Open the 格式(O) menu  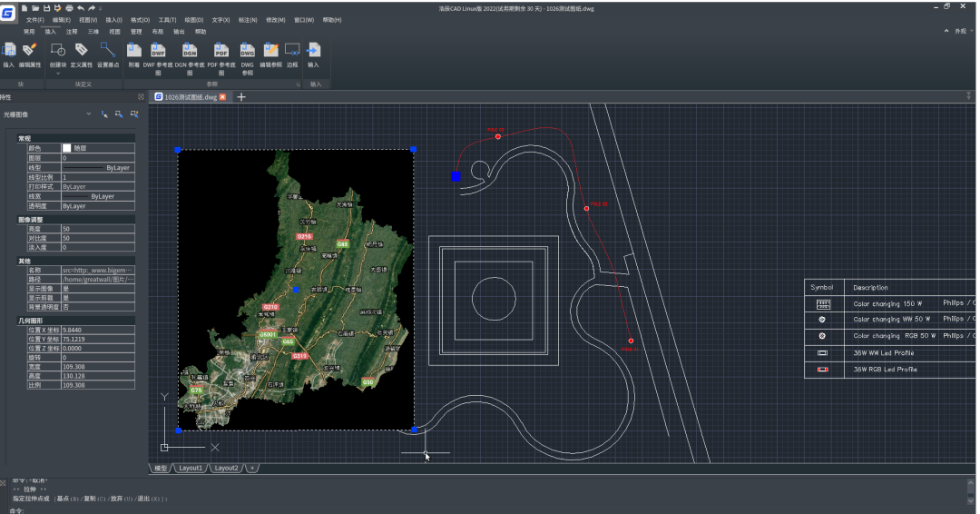click(x=140, y=19)
